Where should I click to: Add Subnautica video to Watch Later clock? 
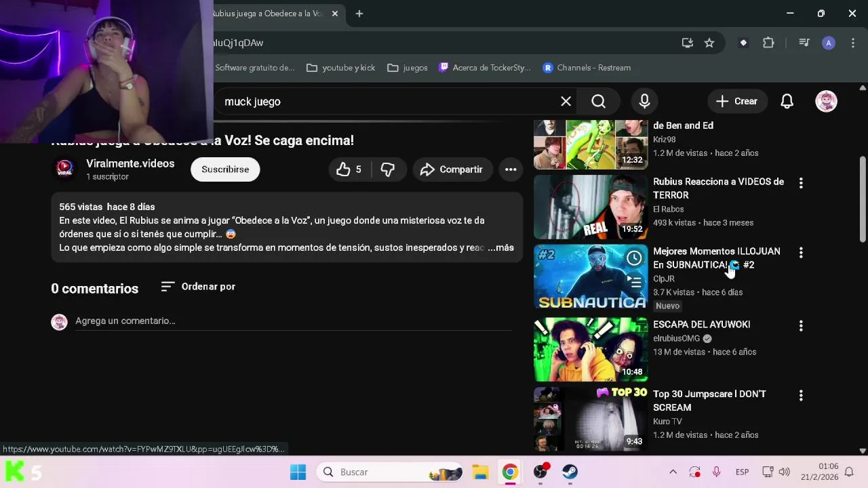(634, 258)
